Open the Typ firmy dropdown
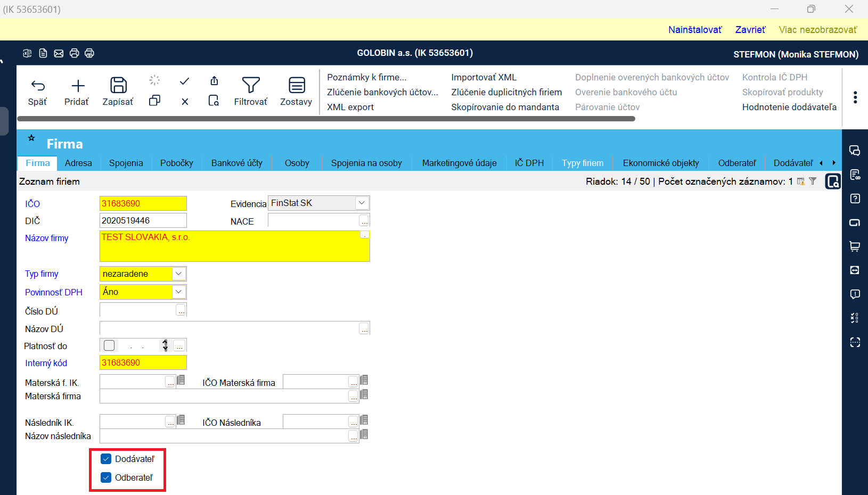This screenshot has width=868, height=495. pyautogui.click(x=179, y=274)
